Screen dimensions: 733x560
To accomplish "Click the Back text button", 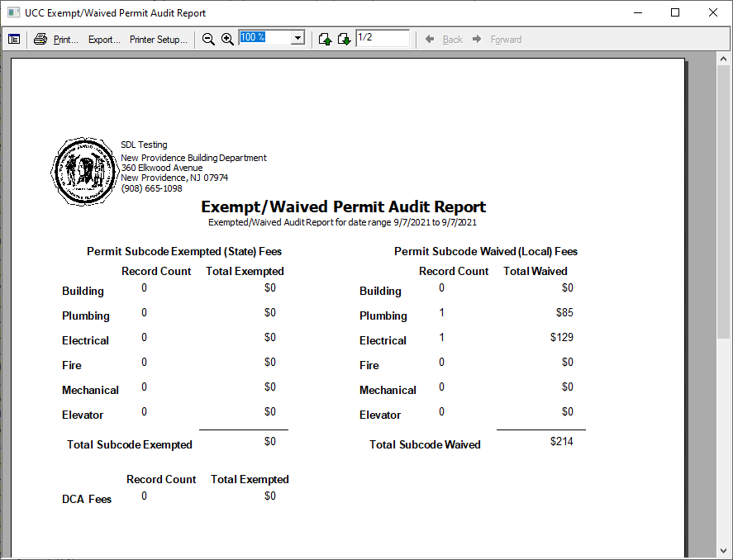I will 453,40.
